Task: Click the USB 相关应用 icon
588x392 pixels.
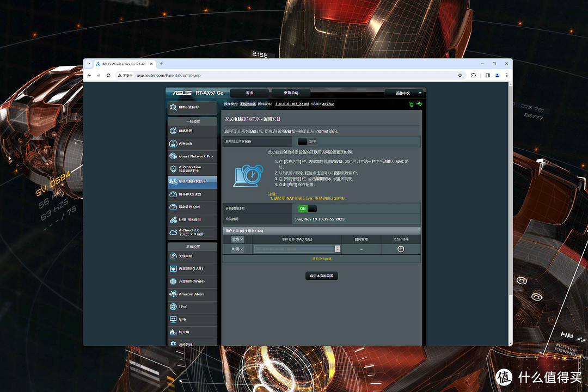Action: [x=173, y=219]
